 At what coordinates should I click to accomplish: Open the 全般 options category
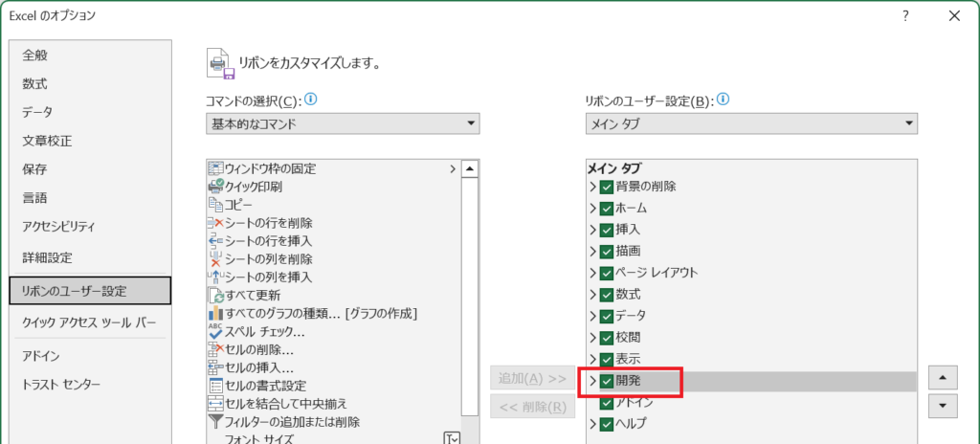90,55
